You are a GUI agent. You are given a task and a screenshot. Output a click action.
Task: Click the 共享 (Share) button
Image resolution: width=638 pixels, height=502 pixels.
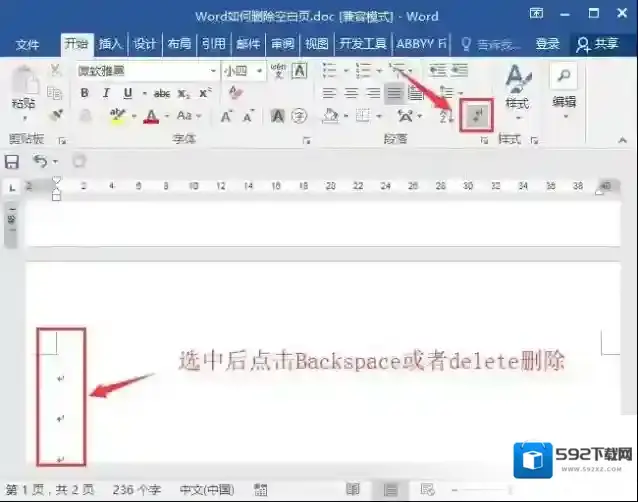tap(597, 44)
